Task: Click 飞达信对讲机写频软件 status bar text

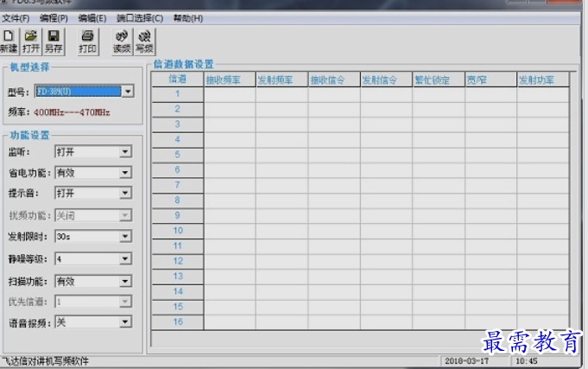Action: coord(45,361)
